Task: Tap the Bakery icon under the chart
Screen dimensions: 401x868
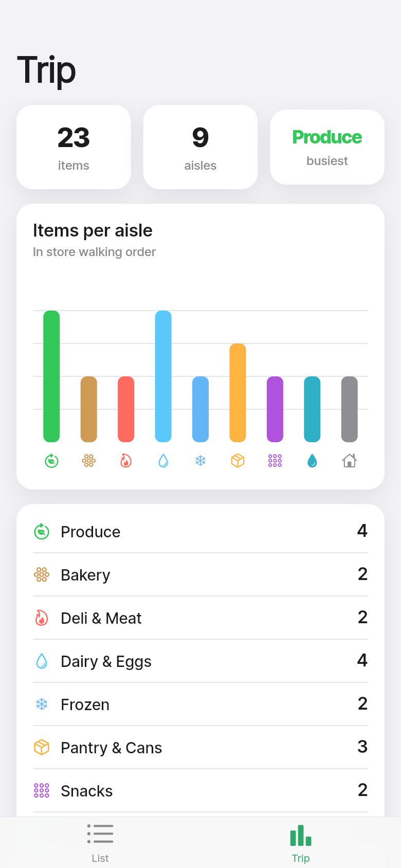Action: 89,461
